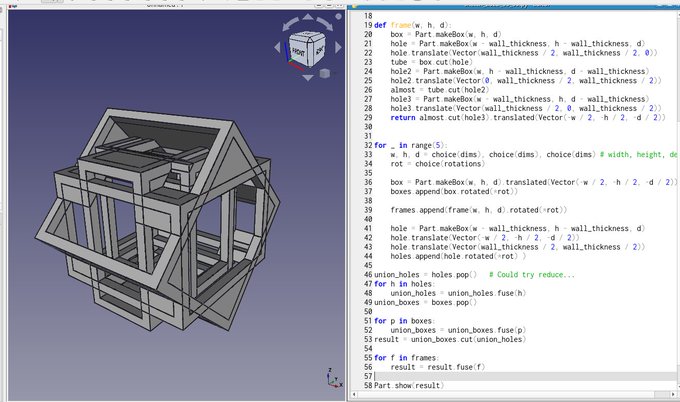Image resolution: width=680 pixels, height=402 pixels.
Task: Click the empty highlighted line 57
Action: point(525,376)
